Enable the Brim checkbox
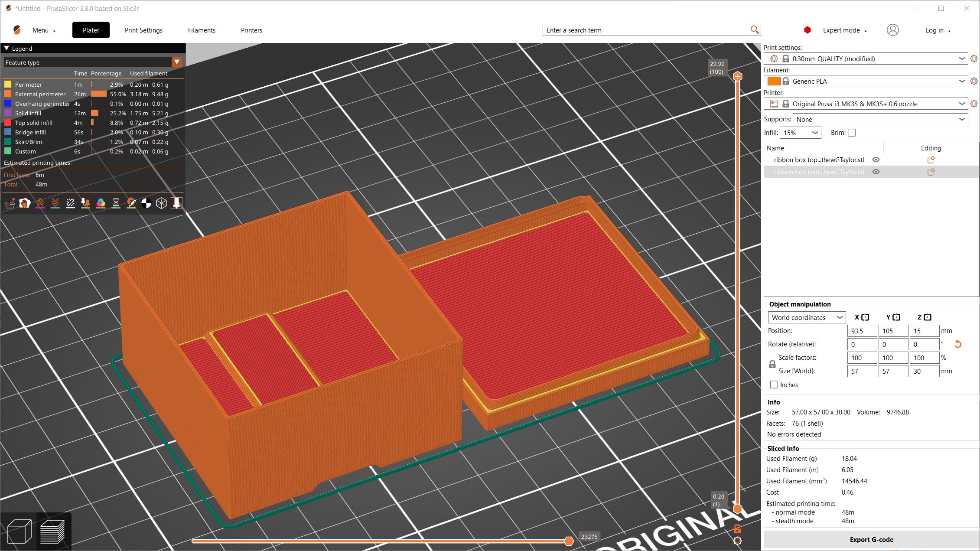Image resolution: width=980 pixels, height=551 pixels. point(852,133)
